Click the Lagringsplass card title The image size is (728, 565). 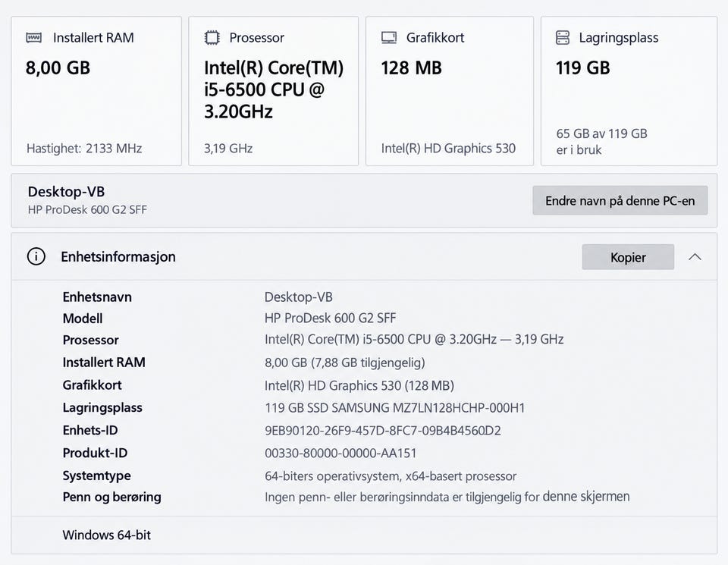coord(619,38)
